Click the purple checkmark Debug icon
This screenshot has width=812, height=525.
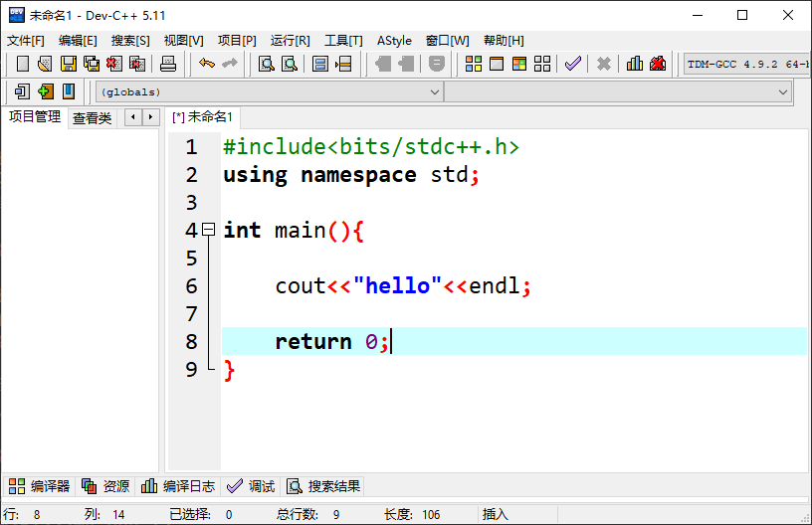click(x=572, y=64)
